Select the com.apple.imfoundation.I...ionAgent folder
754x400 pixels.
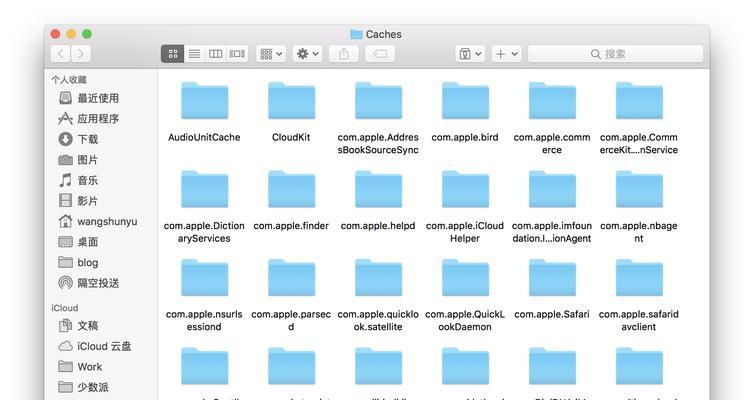552,189
